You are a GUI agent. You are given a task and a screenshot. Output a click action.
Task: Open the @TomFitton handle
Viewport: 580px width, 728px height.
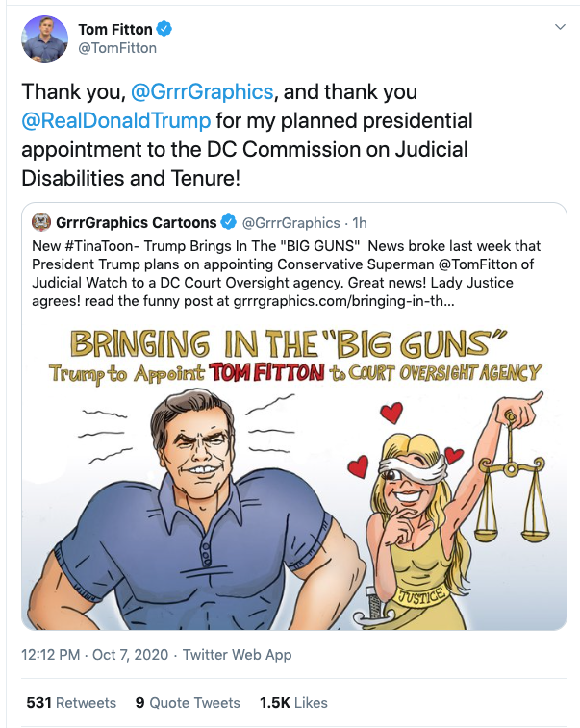[117, 48]
